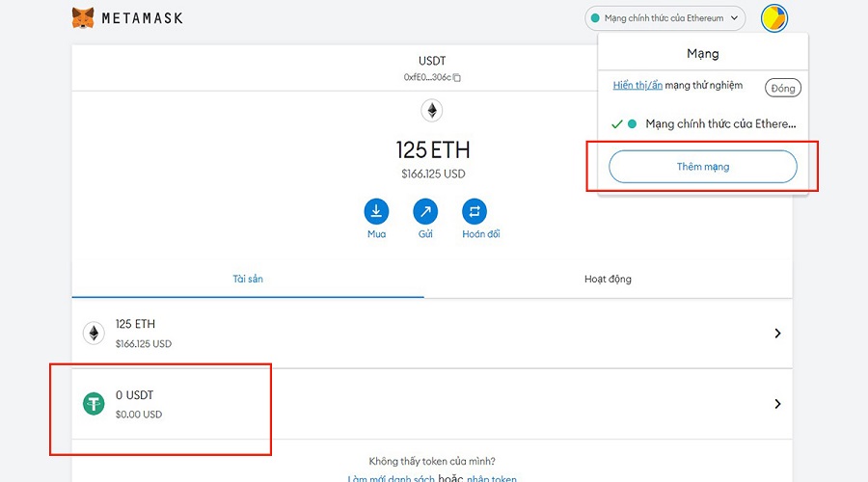Click the nhập token link
This screenshot has height=482, width=868.
click(x=492, y=478)
